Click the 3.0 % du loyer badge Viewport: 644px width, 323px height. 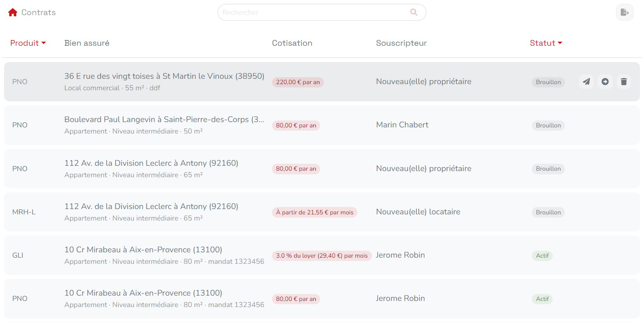321,256
